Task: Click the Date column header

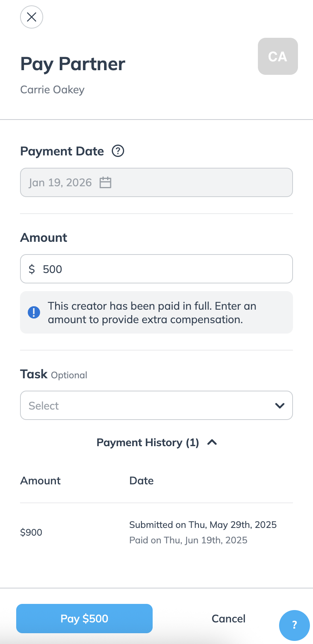Action: (x=141, y=480)
